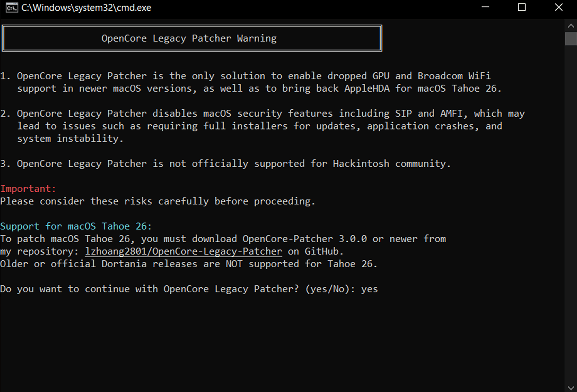Click the text 'system instability.'

coord(70,139)
